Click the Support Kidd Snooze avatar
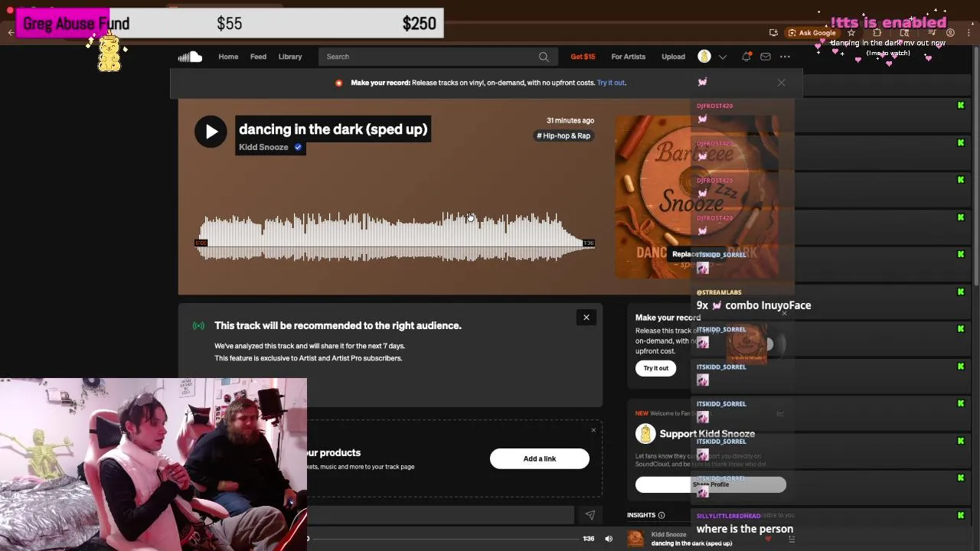Image resolution: width=980 pixels, height=551 pixels. [645, 434]
